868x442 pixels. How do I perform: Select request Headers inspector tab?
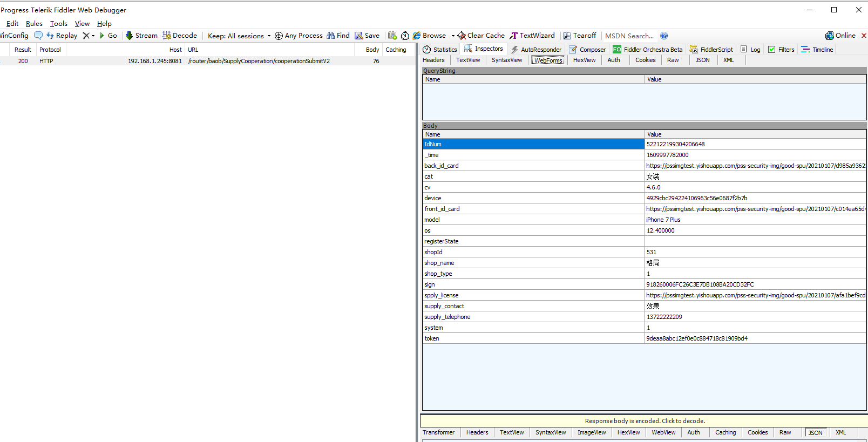tap(433, 60)
